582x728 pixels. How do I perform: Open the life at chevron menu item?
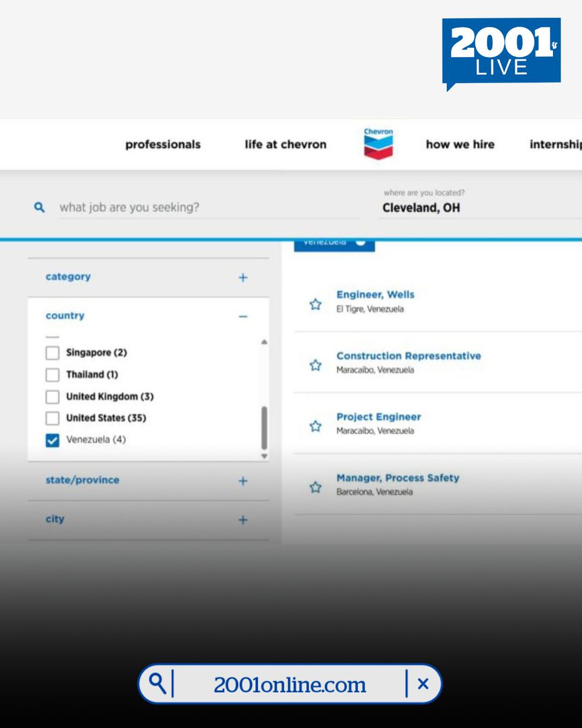(286, 144)
